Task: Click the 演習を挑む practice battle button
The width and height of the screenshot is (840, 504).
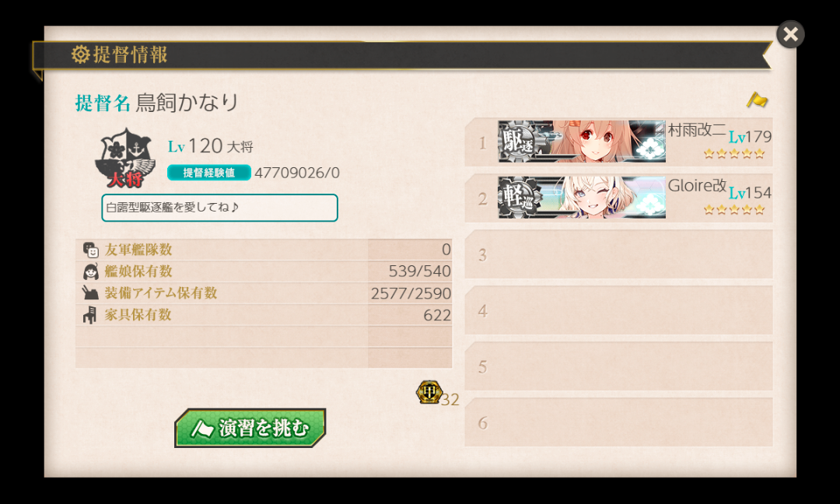Action: (250, 428)
